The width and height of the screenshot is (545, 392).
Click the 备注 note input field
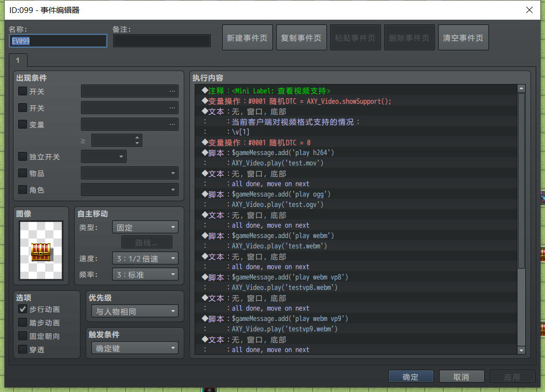click(161, 41)
